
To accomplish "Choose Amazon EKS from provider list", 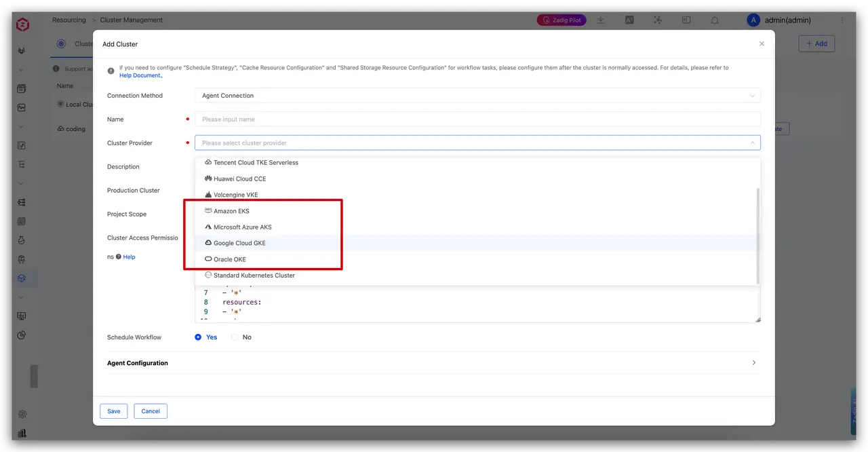I will [x=475, y=211].
